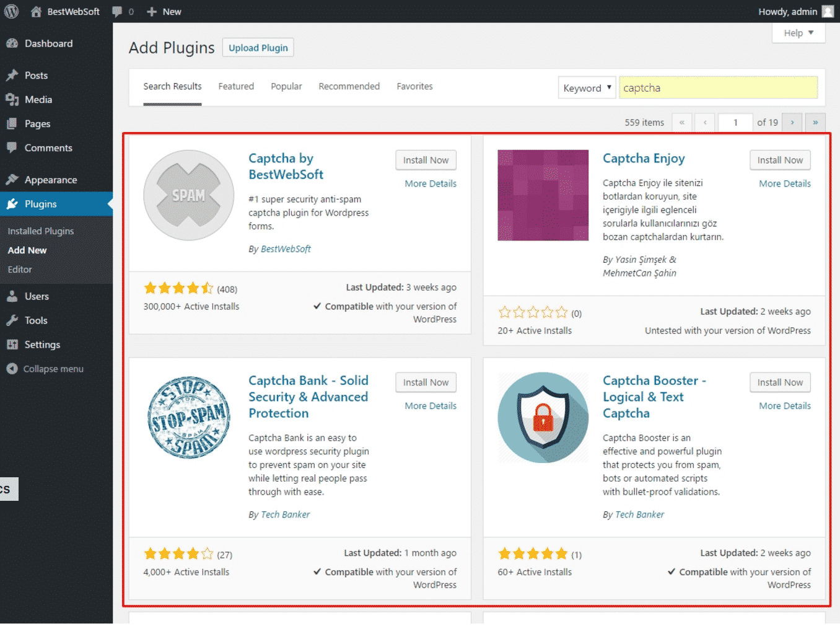The width and height of the screenshot is (840, 626).
Task: Switch to the Recommended tab
Action: [349, 86]
